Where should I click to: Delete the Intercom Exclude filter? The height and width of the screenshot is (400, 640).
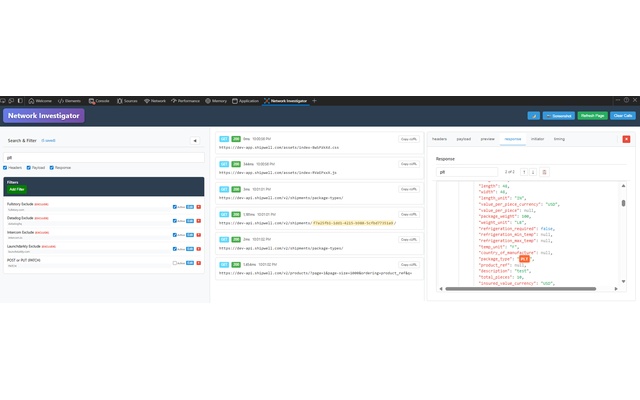(x=199, y=235)
